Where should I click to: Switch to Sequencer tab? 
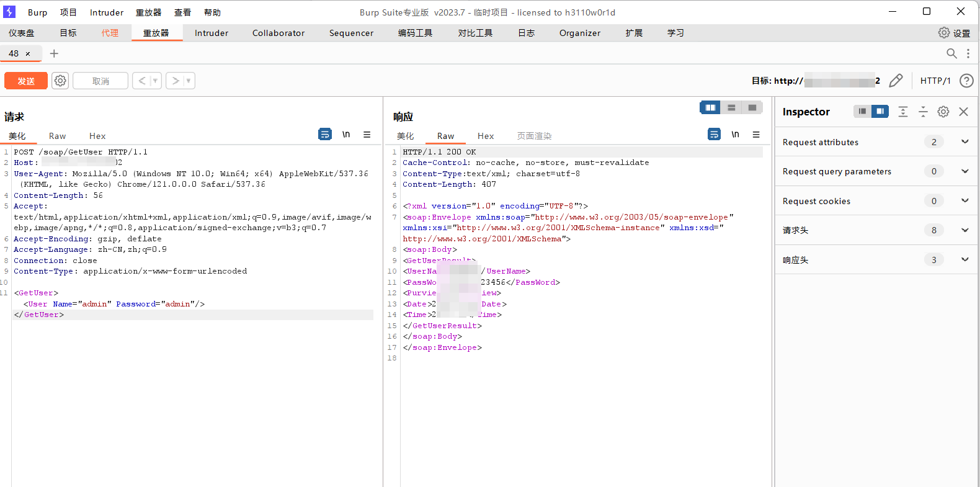pyautogui.click(x=351, y=33)
